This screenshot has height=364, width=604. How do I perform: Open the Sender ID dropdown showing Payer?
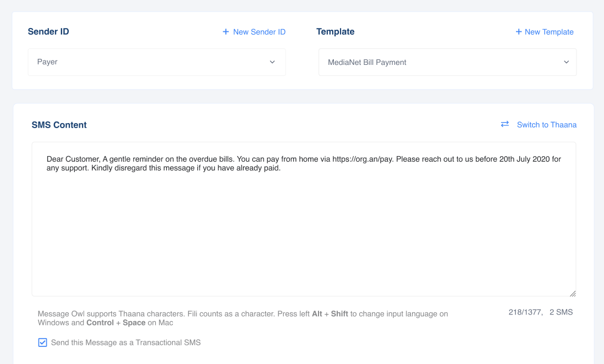coord(157,62)
